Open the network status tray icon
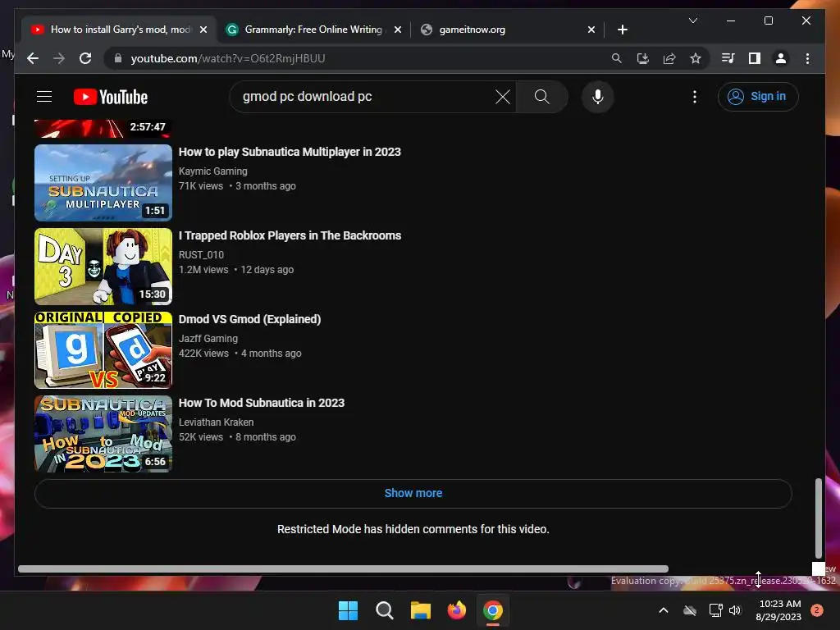Screen dimensions: 840x630 pyautogui.click(x=715, y=610)
